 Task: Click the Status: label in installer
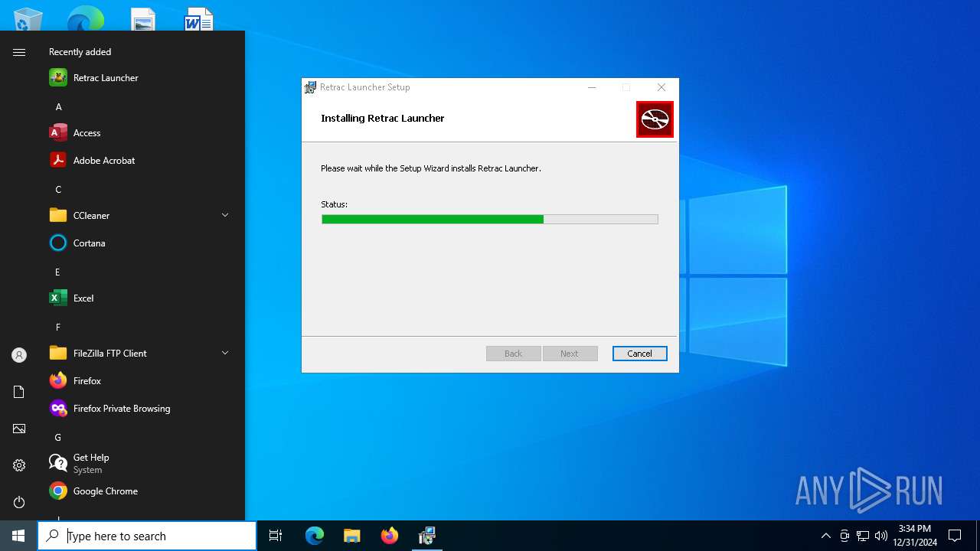point(334,204)
